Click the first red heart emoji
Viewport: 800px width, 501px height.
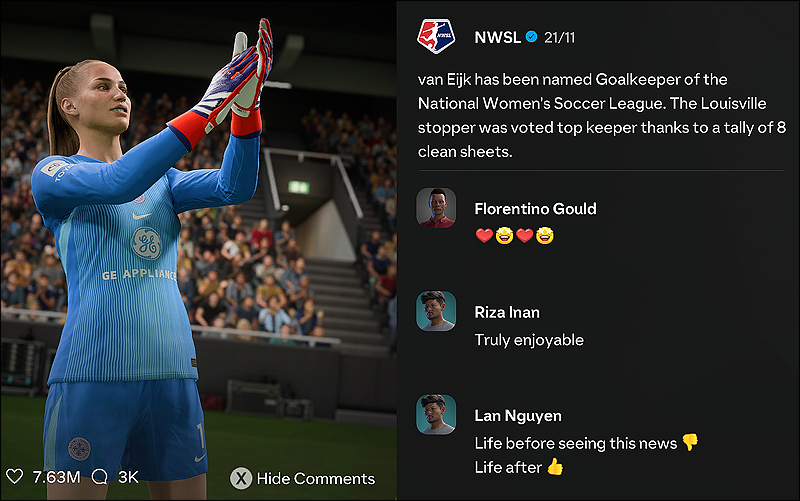[484, 236]
